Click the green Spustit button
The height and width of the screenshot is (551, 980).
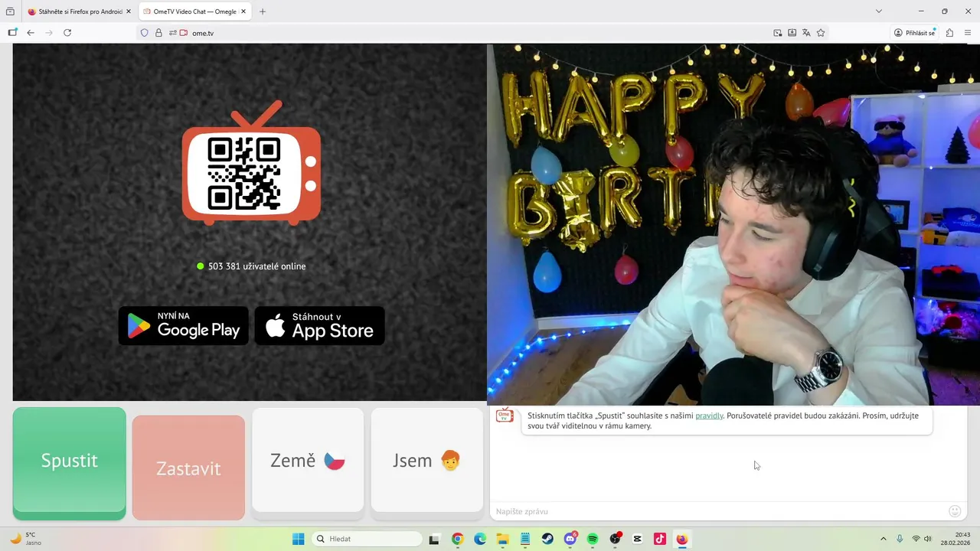[x=70, y=463]
